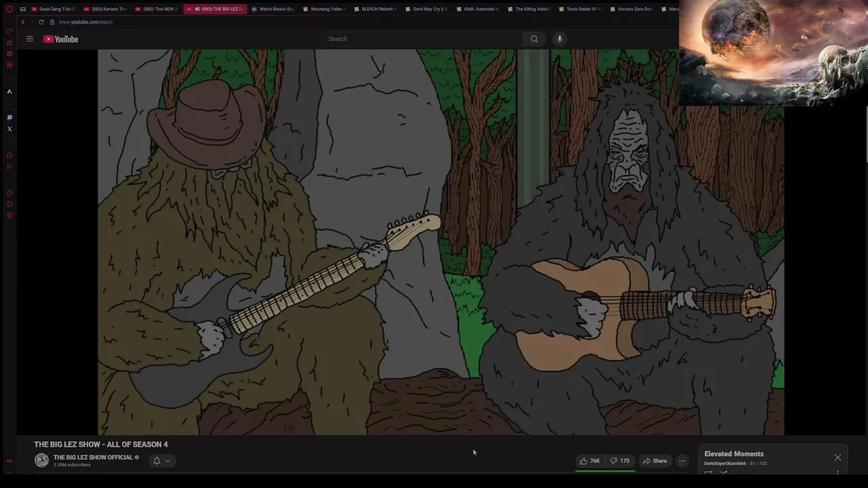The image size is (868, 488).
Task: Switch to the Karlach tab
Action: [x=105, y=9]
